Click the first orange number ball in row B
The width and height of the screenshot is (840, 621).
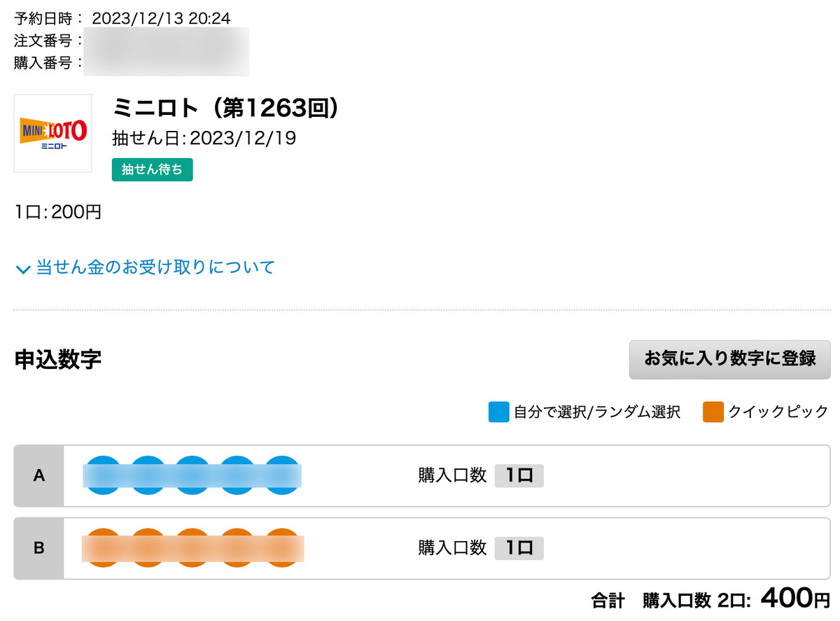[x=104, y=547]
